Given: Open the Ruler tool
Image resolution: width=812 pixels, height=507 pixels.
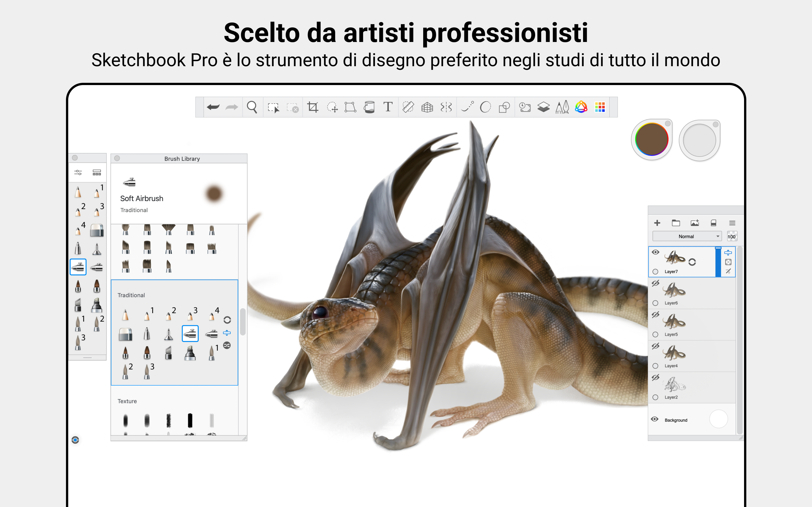Looking at the screenshot, I should click(408, 107).
